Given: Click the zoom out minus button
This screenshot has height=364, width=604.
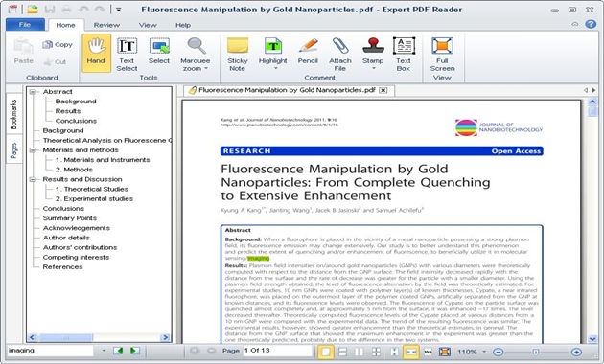Looking at the screenshot, I should tap(499, 353).
